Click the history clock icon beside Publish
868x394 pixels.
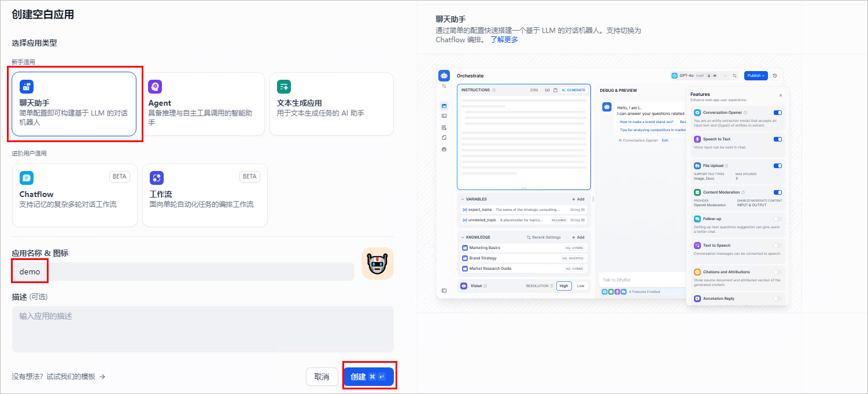point(775,76)
